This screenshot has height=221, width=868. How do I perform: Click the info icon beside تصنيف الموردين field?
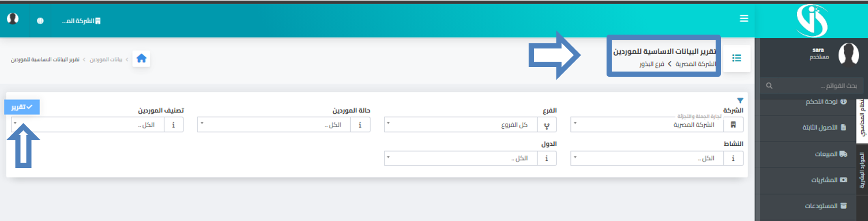coord(174,125)
